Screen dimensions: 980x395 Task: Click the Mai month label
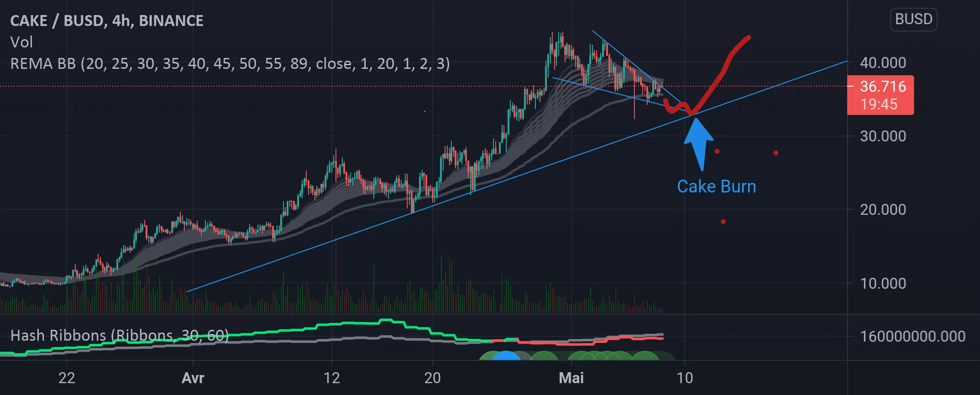pyautogui.click(x=571, y=378)
